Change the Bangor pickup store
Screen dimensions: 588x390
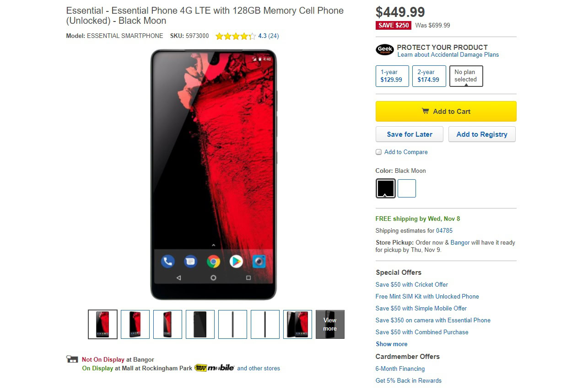point(460,243)
